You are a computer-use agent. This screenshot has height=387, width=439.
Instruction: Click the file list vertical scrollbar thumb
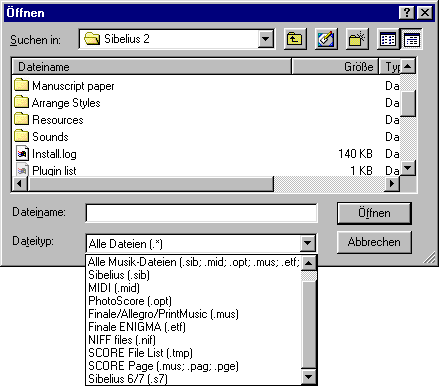[x=408, y=103]
